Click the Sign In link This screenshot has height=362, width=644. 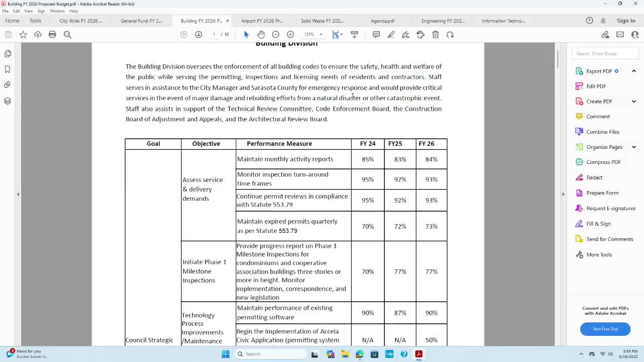tap(626, 21)
